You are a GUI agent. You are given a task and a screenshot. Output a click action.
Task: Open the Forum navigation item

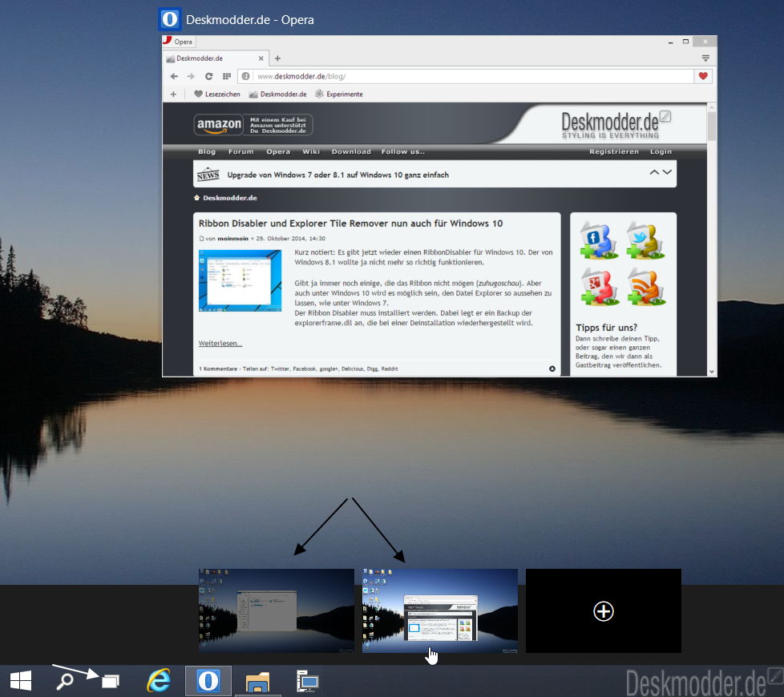241,151
